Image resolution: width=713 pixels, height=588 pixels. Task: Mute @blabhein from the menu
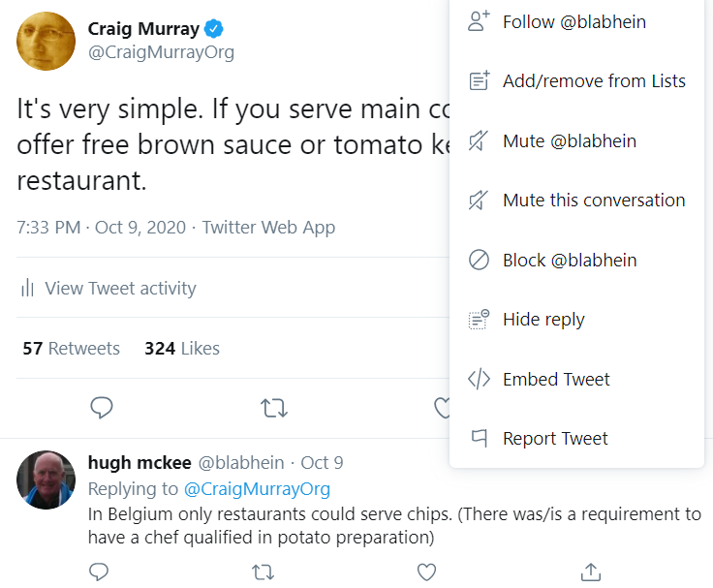pyautogui.click(x=576, y=141)
